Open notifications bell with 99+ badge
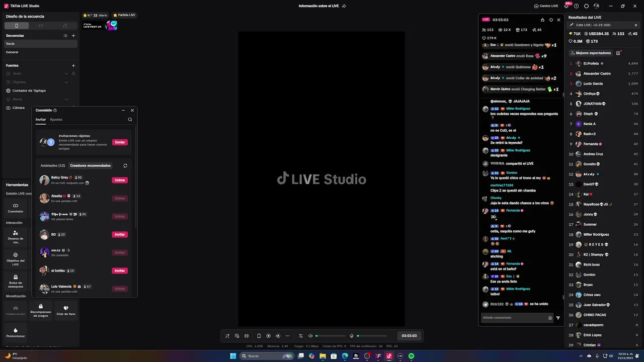This screenshot has width=644, height=362. point(567,6)
